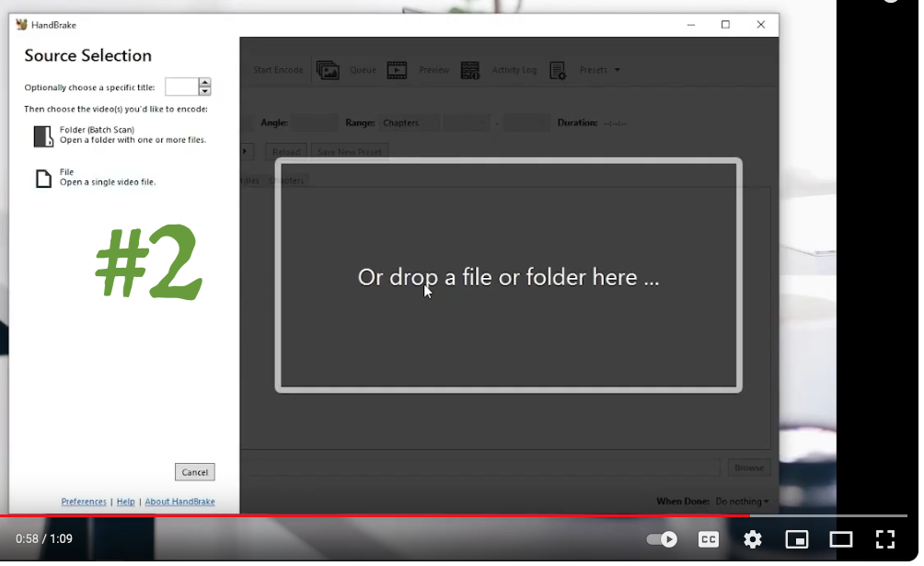Click the HandBrake pineapple title icon
The height and width of the screenshot is (566, 924).
point(22,24)
